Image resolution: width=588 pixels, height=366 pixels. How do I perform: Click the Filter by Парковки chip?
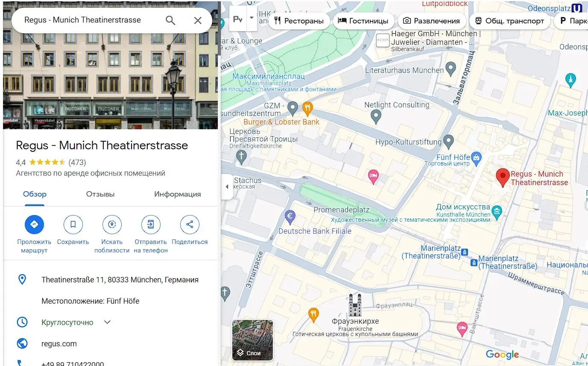pyautogui.click(x=571, y=21)
